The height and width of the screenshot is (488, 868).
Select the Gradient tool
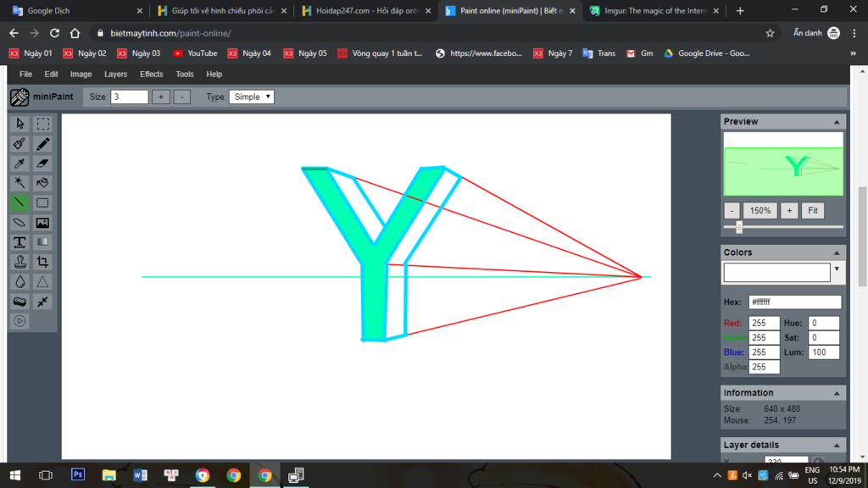click(42, 241)
